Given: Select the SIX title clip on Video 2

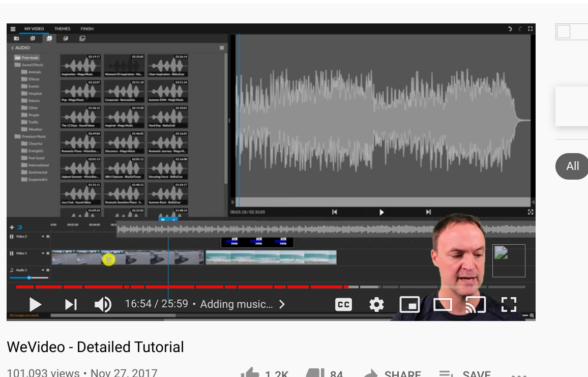Looking at the screenshot, I should click(x=257, y=242).
